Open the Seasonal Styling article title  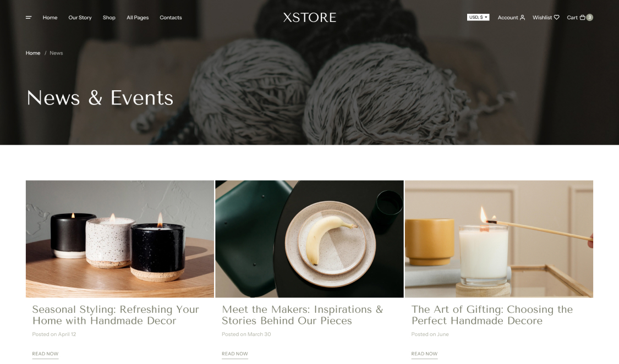(x=116, y=315)
